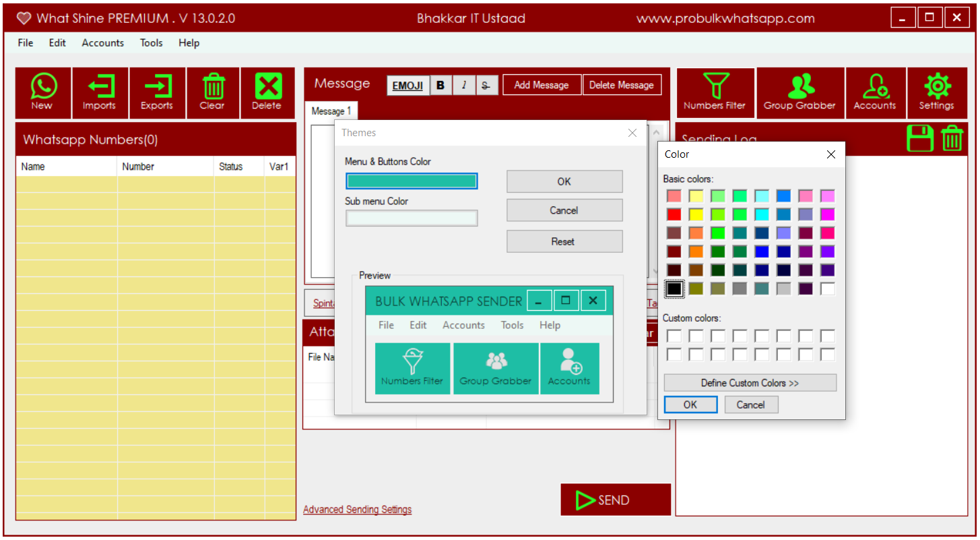This screenshot has height=540, width=980.
Task: Pick the red swatch from Basic colors
Action: pos(674,214)
